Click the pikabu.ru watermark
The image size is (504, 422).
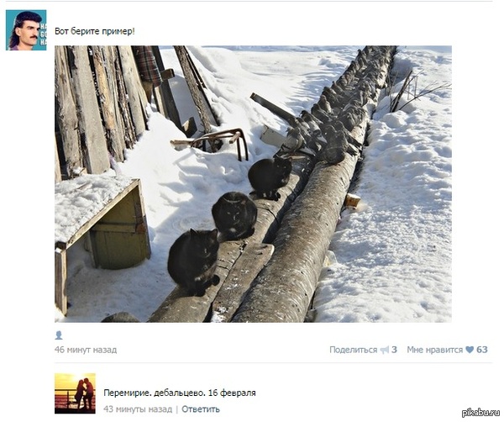point(480,413)
